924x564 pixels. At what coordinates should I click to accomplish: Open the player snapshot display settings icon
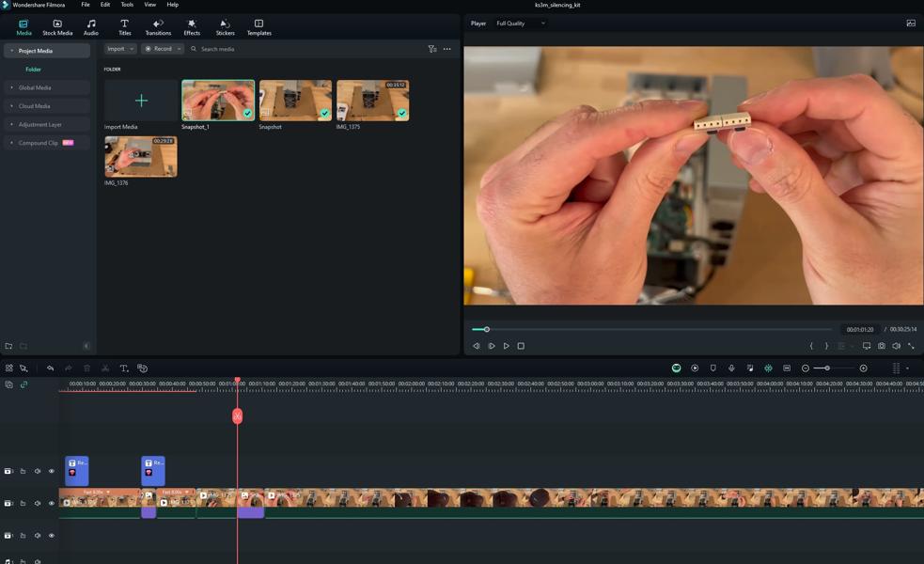(x=911, y=23)
